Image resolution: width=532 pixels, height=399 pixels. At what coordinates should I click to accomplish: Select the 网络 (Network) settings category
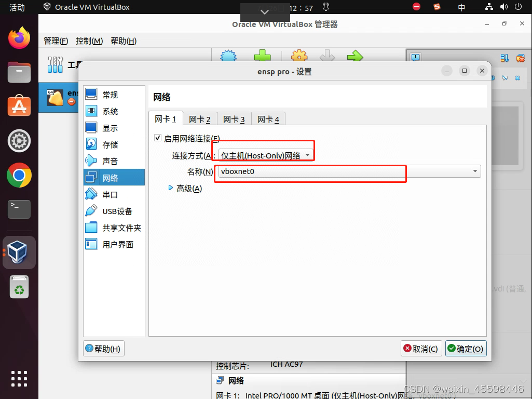pos(114,178)
